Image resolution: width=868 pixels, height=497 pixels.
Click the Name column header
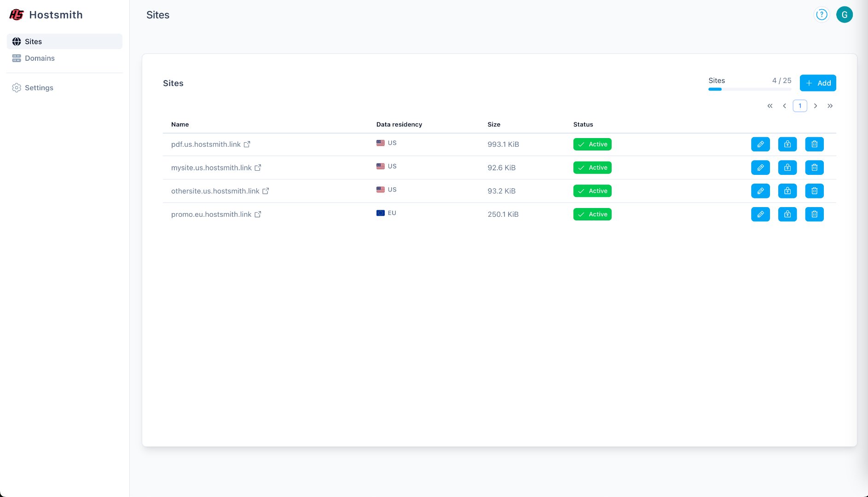tap(180, 124)
